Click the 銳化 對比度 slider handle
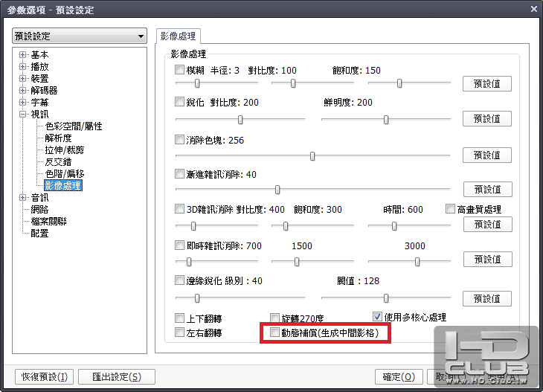This screenshot has height=392, width=543. point(240,120)
